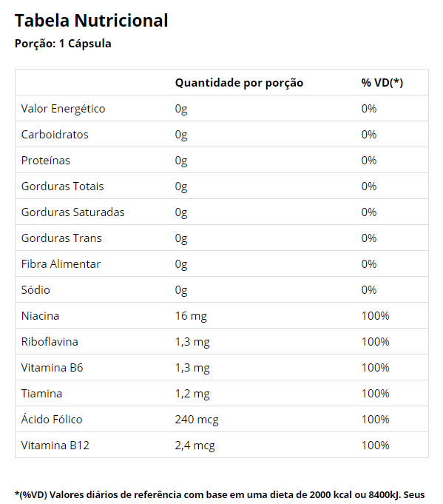Click the Proteínas row label
This screenshot has height=504, width=443.
pos(46,161)
